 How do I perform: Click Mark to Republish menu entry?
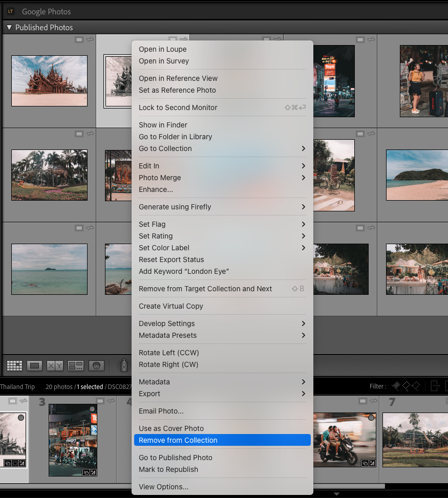(x=168, y=469)
